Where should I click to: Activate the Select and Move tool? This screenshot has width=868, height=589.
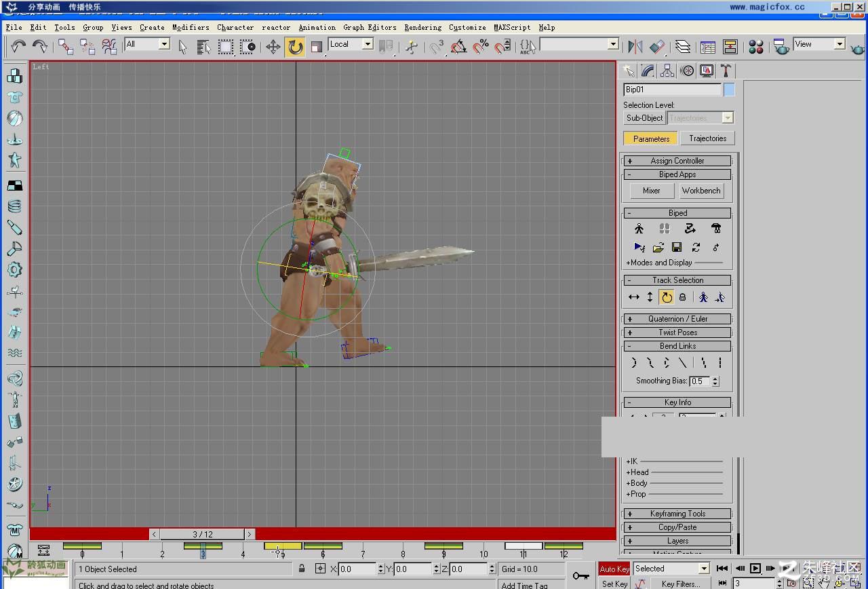tap(273, 46)
